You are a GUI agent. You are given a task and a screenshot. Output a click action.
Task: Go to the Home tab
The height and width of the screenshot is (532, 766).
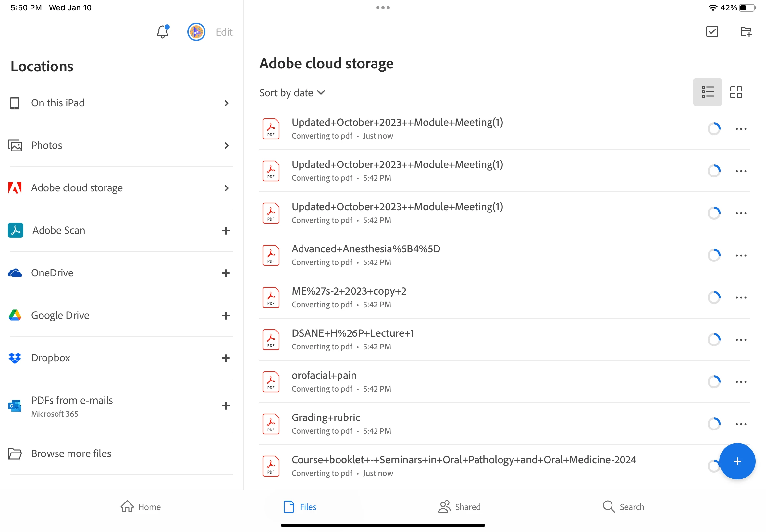[141, 507]
